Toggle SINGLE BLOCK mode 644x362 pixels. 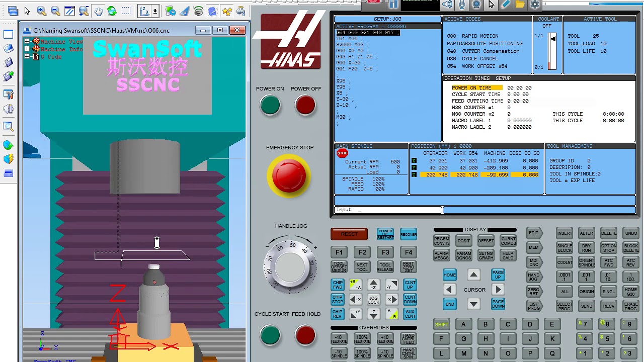[x=565, y=248]
